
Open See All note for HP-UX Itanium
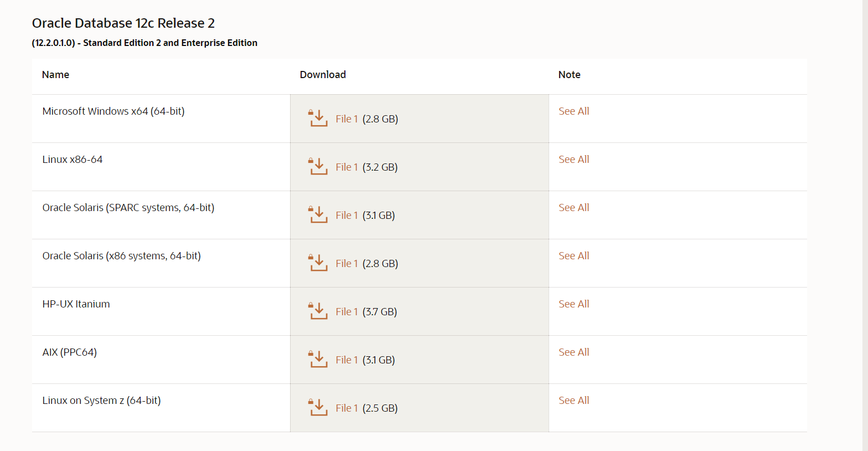(573, 304)
